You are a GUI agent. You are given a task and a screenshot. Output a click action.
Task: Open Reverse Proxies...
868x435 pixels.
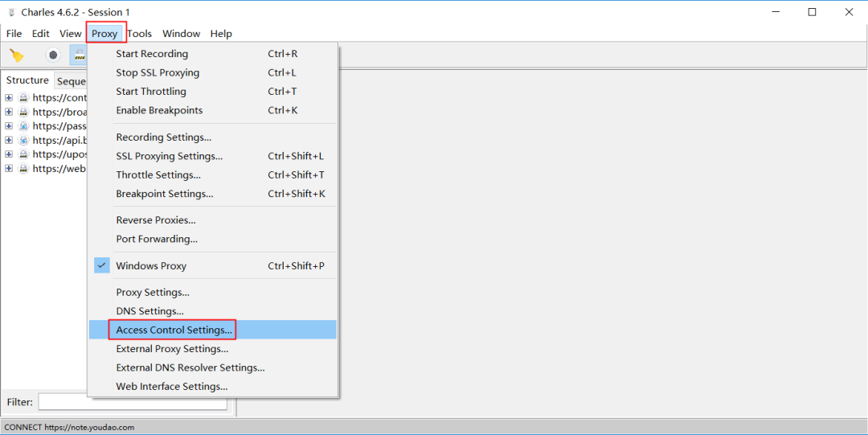point(212,220)
